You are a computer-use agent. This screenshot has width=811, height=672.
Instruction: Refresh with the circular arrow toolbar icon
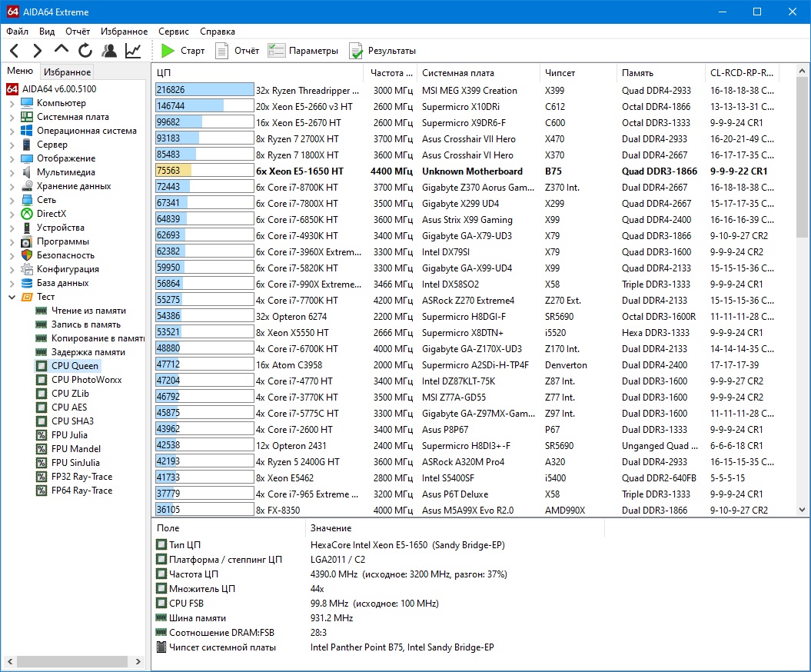pyautogui.click(x=85, y=51)
